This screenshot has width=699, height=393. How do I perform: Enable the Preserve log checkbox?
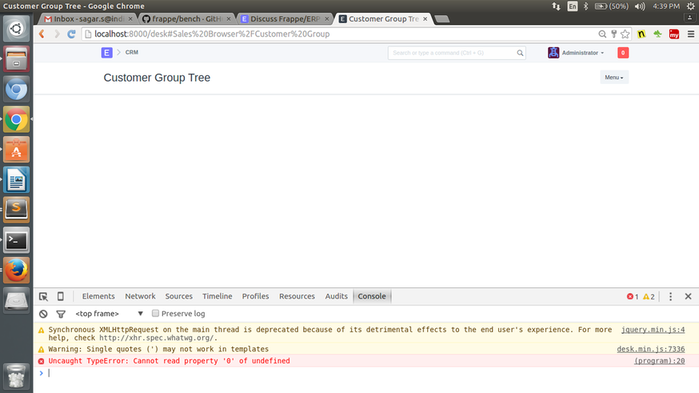click(155, 313)
